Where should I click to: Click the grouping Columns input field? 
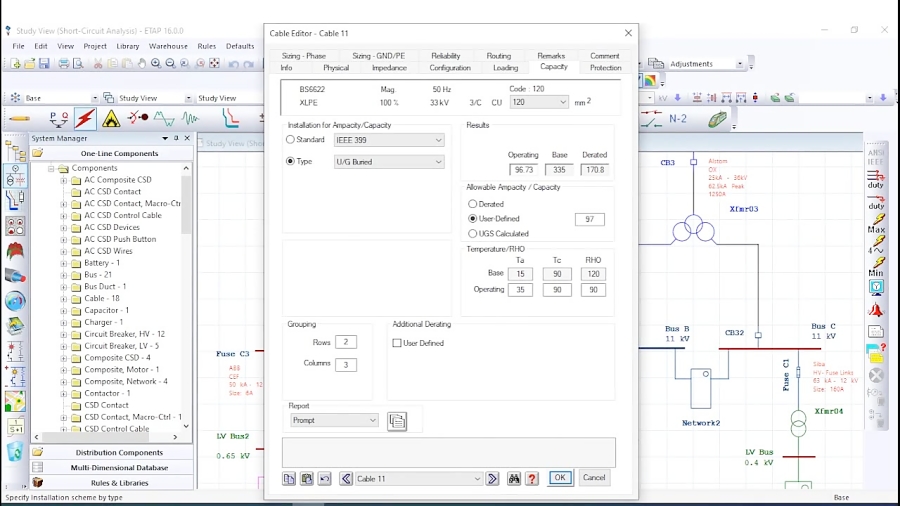pos(346,364)
